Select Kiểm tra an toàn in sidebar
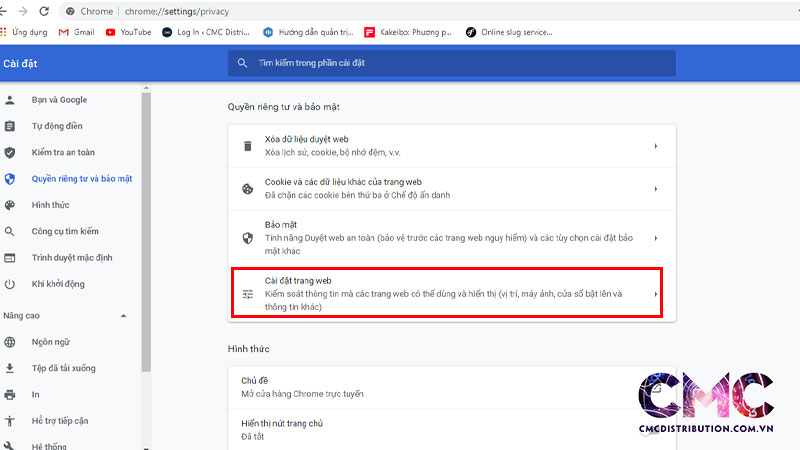This screenshot has height=450, width=800. [63, 153]
